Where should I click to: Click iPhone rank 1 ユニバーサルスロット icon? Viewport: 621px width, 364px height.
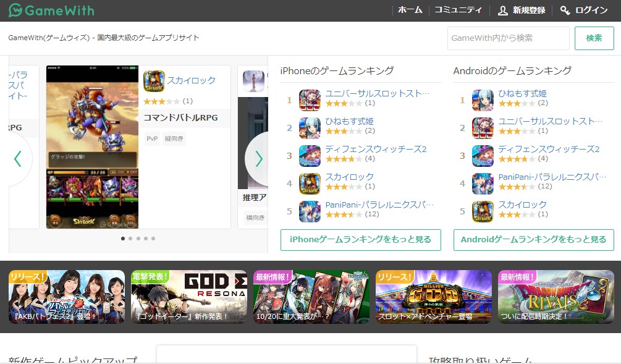pyautogui.click(x=310, y=100)
